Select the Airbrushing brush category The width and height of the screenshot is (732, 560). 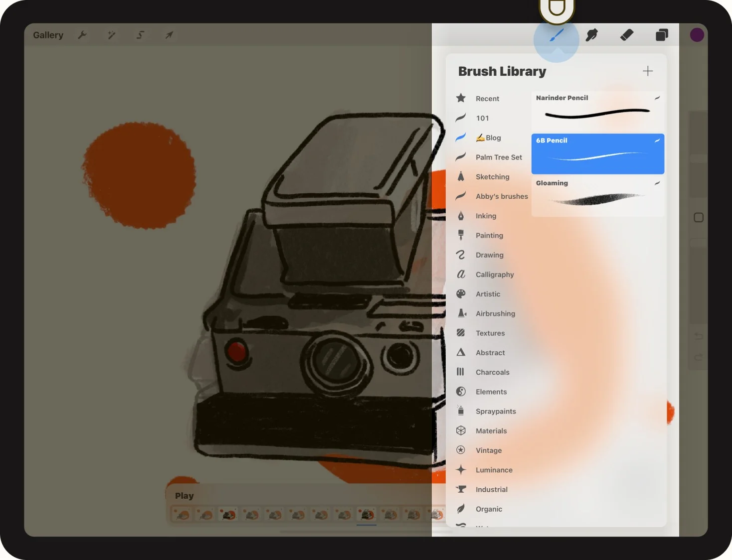point(496,313)
